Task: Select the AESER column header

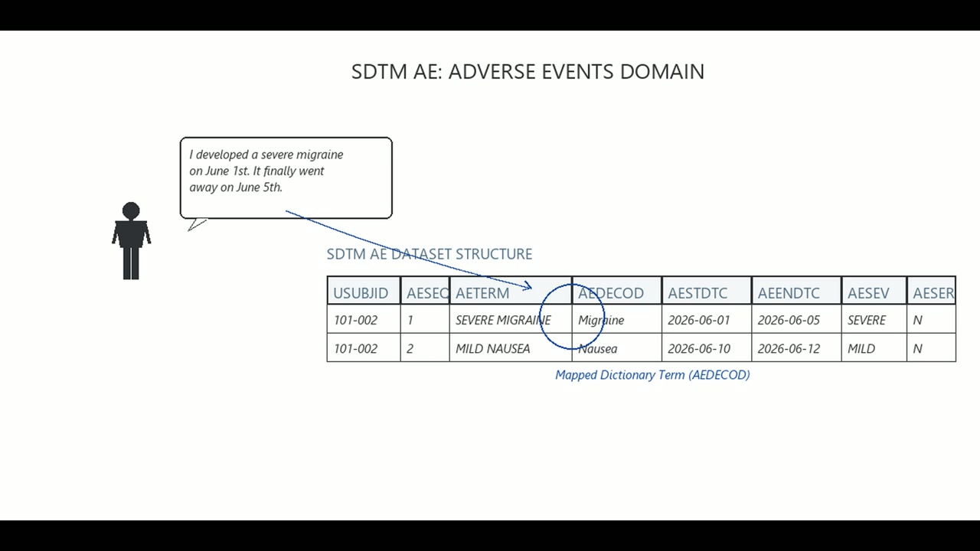Action: point(931,292)
